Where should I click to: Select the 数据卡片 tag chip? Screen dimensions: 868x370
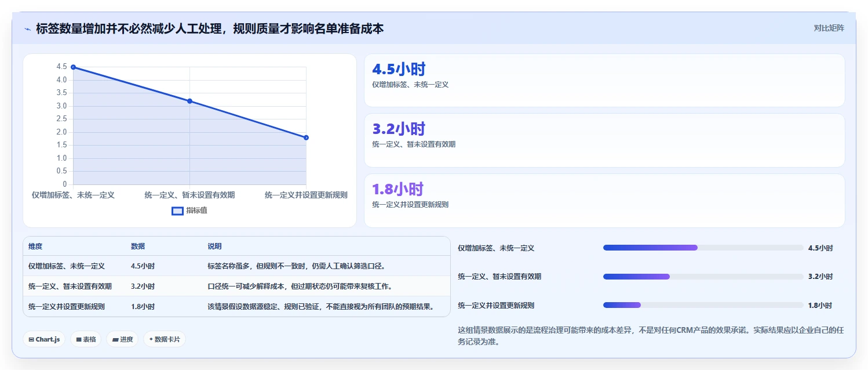click(x=165, y=339)
